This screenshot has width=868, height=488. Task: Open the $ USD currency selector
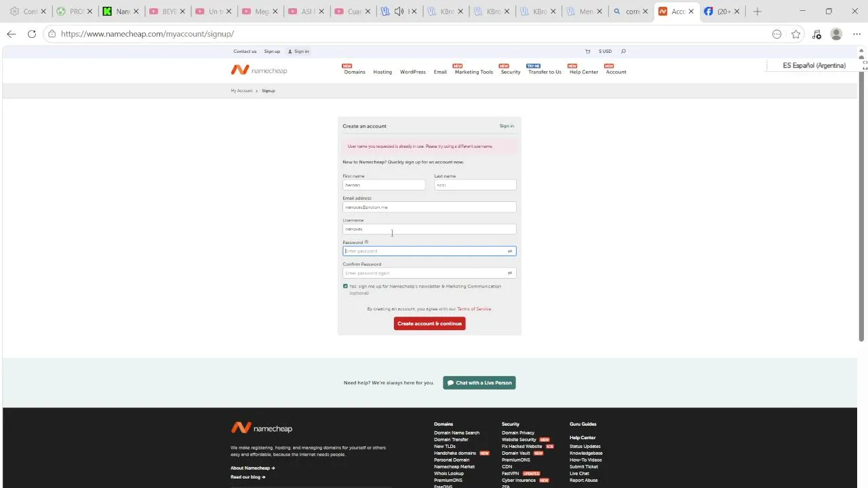click(x=605, y=52)
